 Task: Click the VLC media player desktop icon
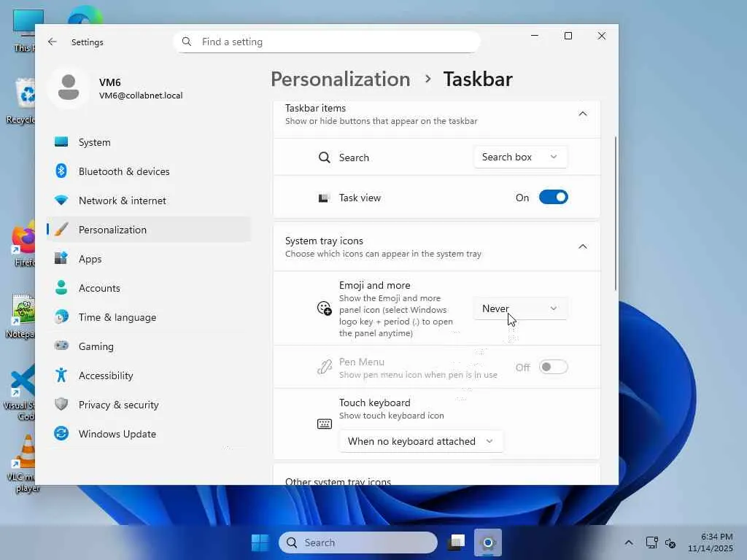point(23,463)
